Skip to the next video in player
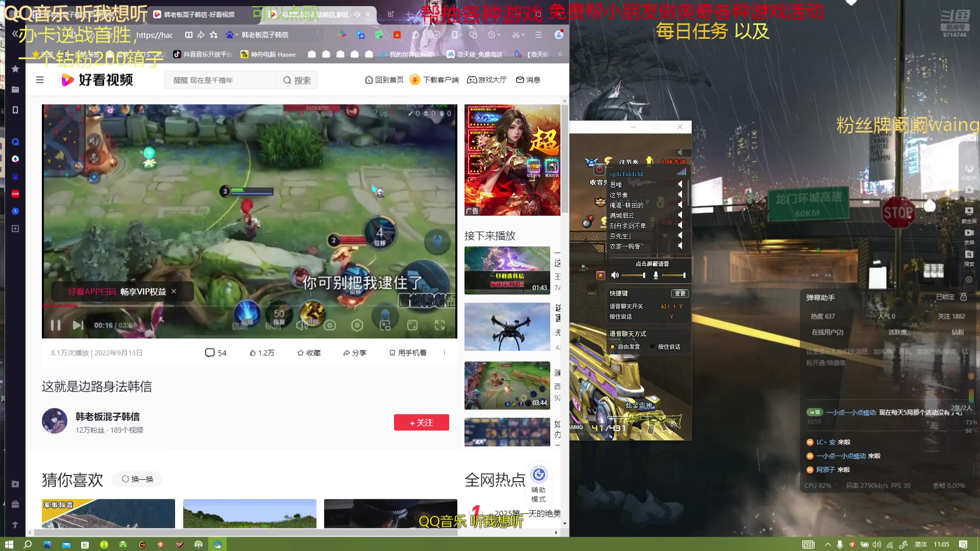The width and height of the screenshot is (980, 551). click(78, 325)
